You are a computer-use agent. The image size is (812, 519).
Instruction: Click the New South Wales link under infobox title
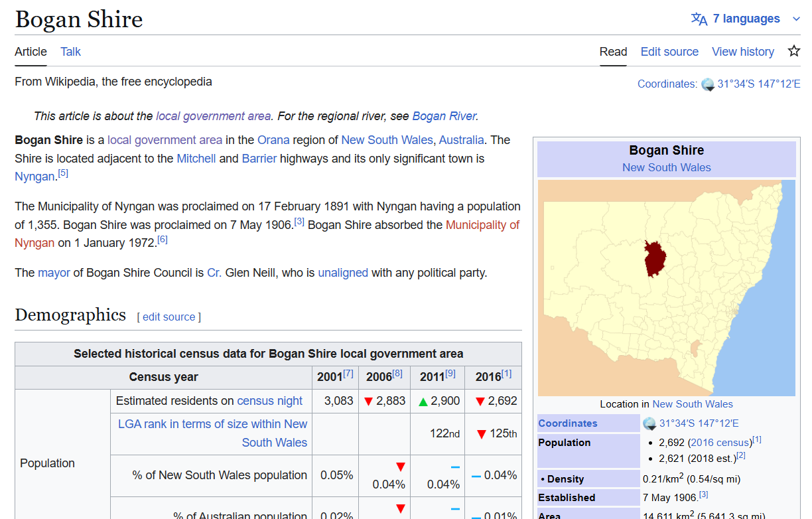pos(666,167)
